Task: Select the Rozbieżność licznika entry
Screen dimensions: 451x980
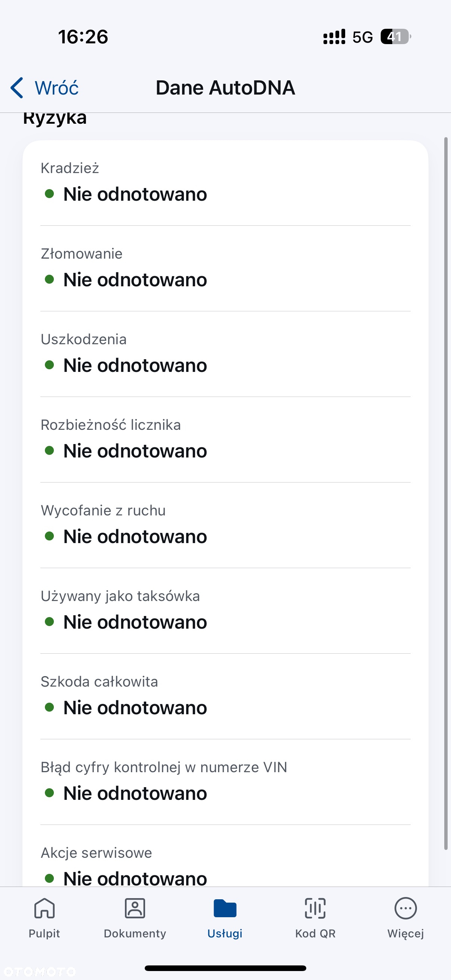Action: point(225,440)
